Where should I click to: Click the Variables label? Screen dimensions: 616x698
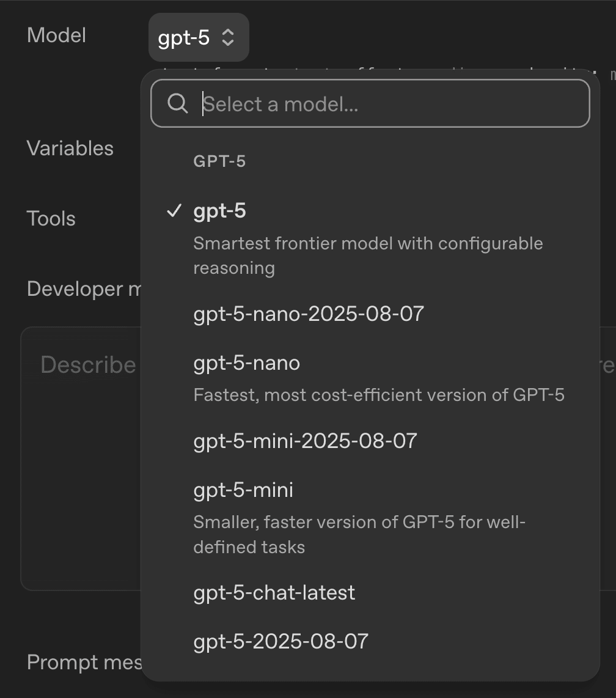pos(70,148)
